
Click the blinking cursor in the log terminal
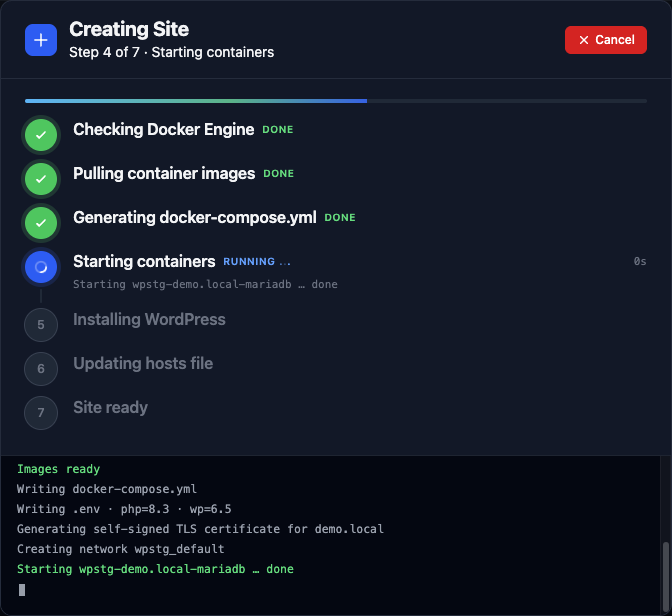point(22,590)
